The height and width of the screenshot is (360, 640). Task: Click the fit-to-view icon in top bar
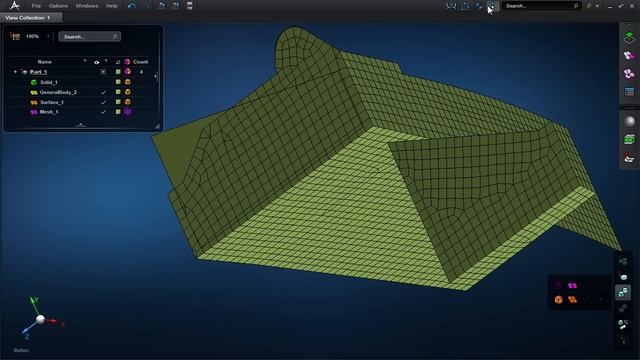coord(451,6)
